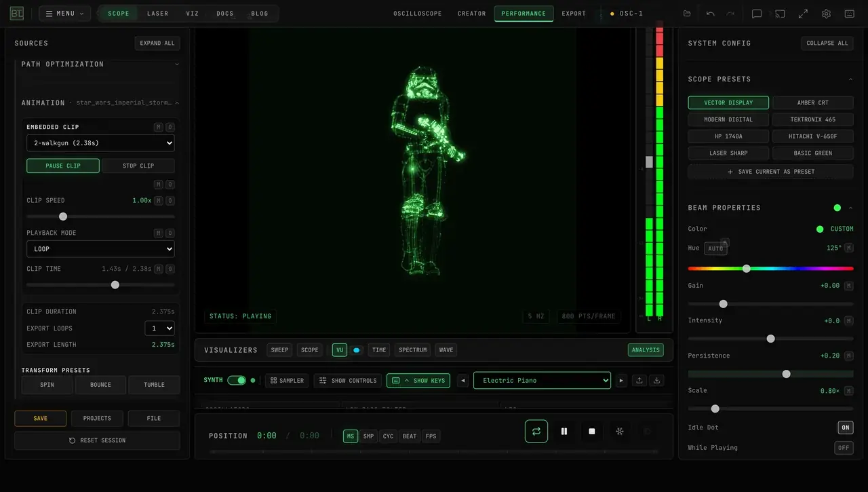Open settings via the gear icon
The height and width of the screenshot is (492, 868).
[826, 14]
